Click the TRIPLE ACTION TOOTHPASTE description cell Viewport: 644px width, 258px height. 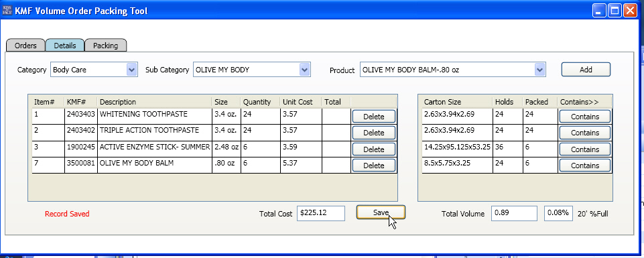[x=154, y=133]
